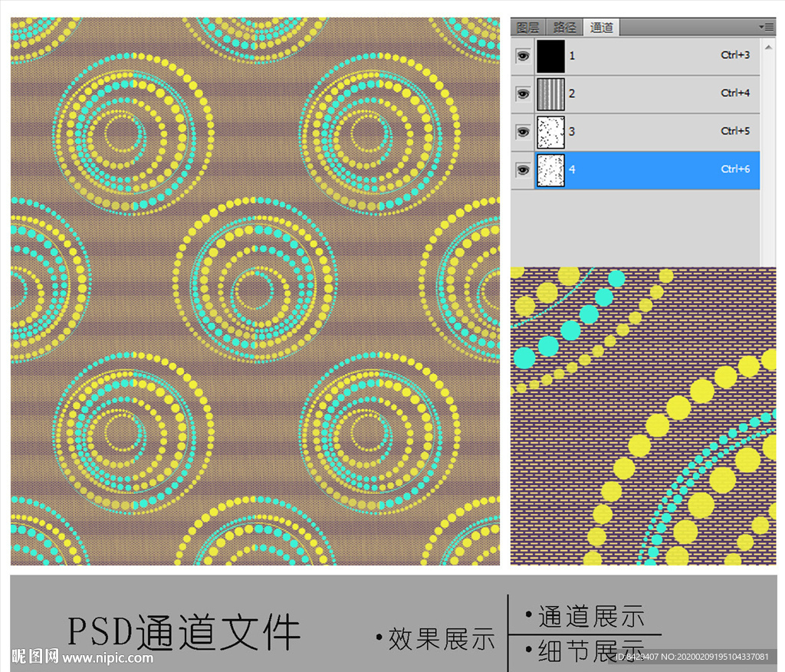
Task: Open the Channels panel options menu
Action: [x=767, y=27]
